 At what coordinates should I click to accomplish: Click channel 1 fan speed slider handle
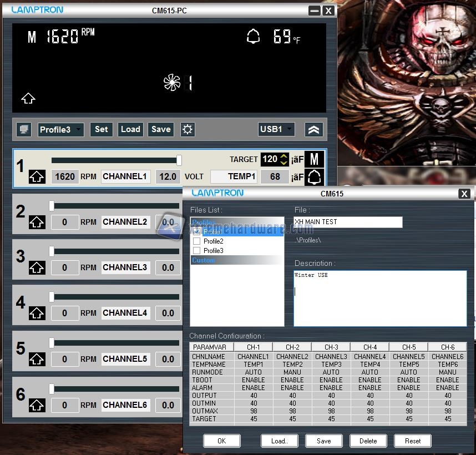[179, 160]
